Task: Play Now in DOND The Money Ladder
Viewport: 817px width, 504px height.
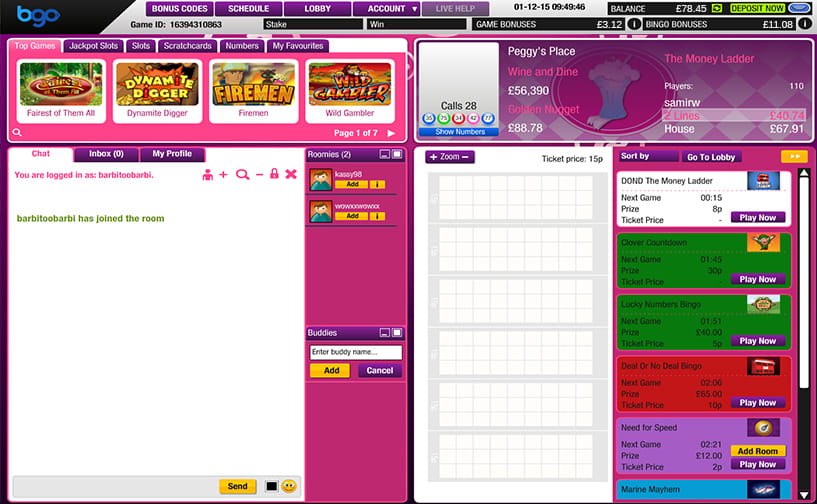Action: coord(758,218)
